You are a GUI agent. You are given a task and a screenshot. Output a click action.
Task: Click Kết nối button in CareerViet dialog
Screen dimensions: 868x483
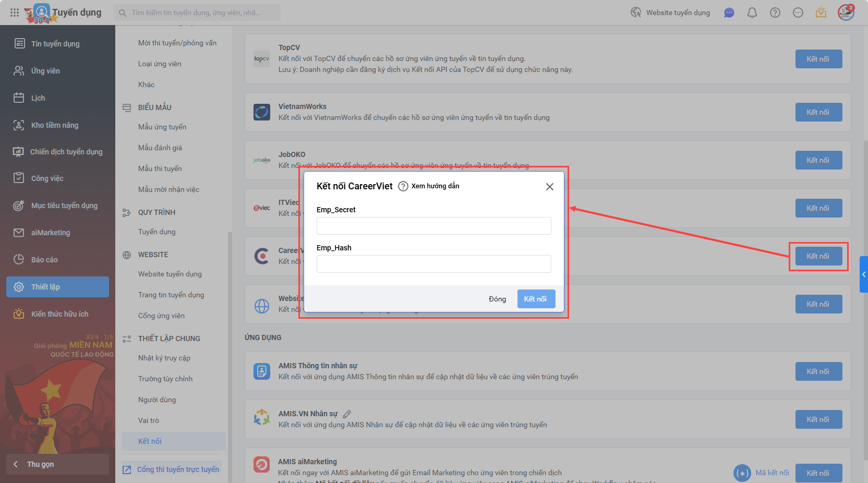[x=536, y=299]
